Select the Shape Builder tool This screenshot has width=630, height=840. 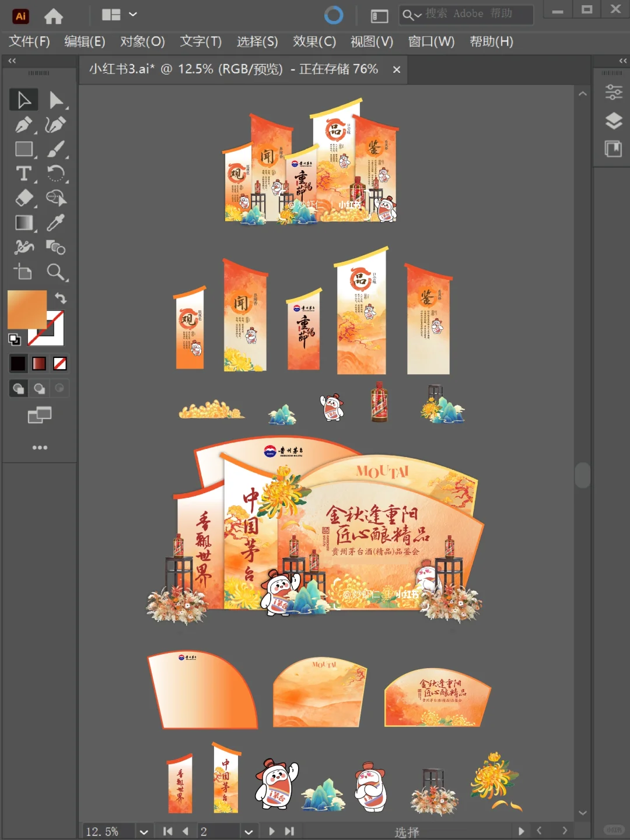coord(56,198)
